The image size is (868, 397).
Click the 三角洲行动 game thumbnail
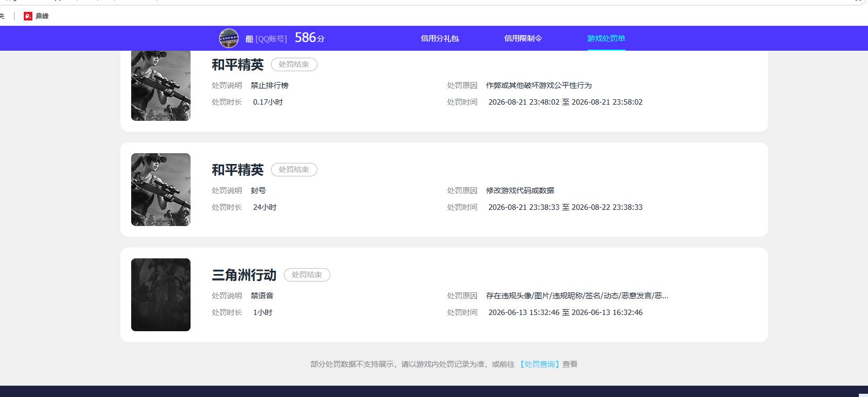[161, 295]
